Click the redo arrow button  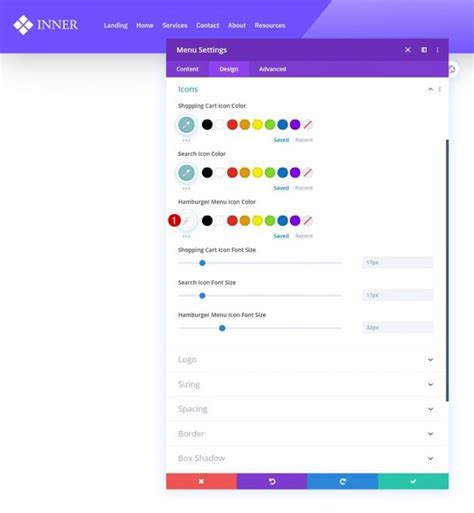click(343, 481)
